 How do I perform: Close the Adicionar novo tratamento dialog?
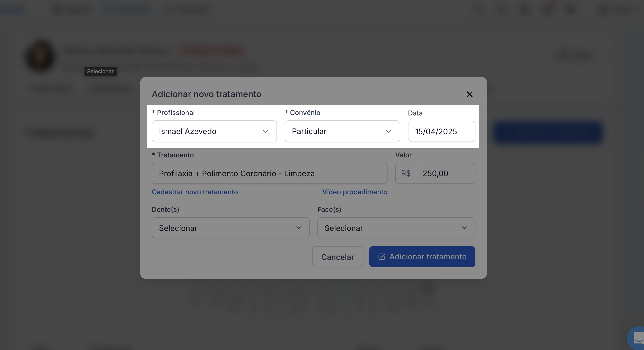(x=469, y=94)
